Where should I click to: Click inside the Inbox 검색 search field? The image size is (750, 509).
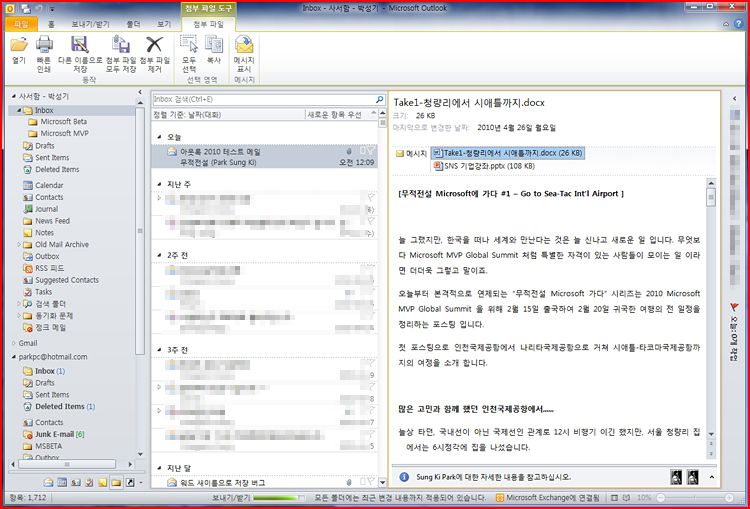[x=264, y=100]
